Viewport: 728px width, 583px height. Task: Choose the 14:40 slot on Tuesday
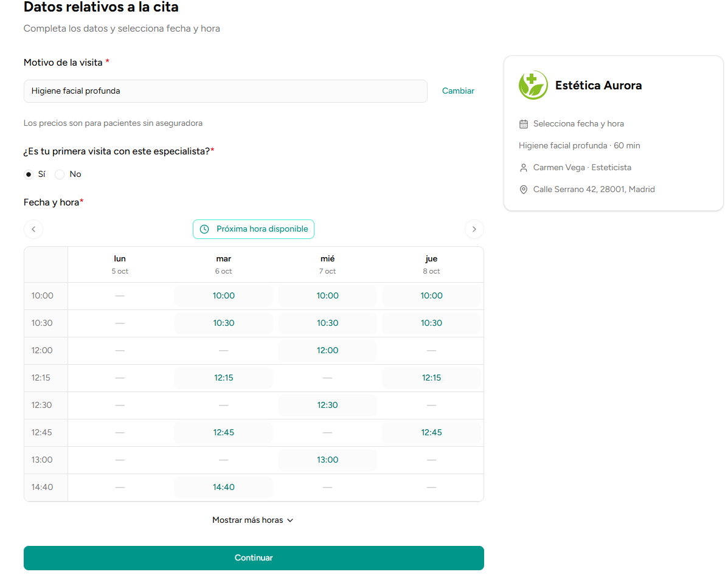coord(224,488)
